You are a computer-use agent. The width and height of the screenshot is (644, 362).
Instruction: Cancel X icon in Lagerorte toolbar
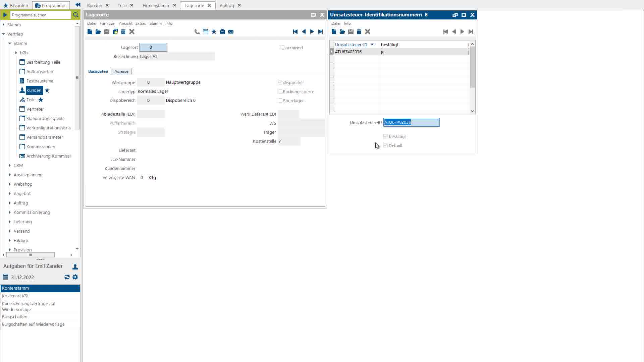132,32
